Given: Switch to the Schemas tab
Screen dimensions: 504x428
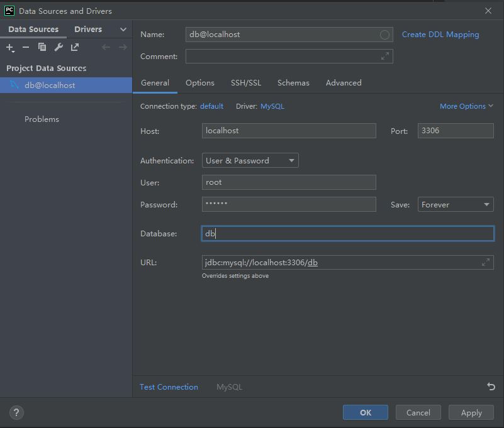Looking at the screenshot, I should (293, 83).
